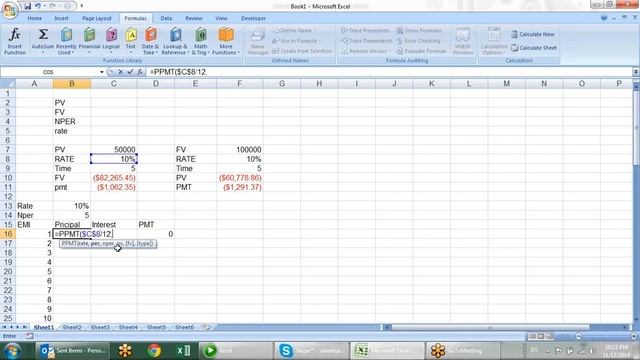Viewport: 640px width, 360px height.
Task: Open the AutoSum function list
Action: [43, 41]
